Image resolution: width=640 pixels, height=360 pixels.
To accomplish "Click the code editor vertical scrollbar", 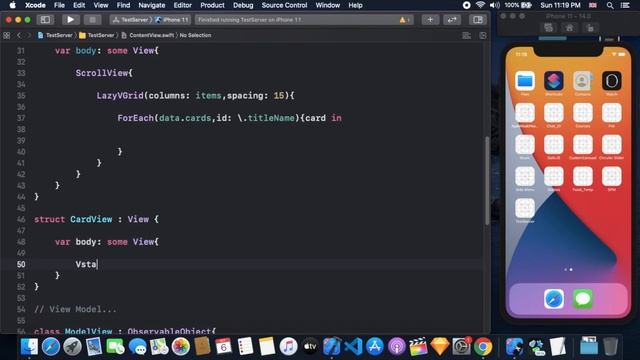I will [x=487, y=180].
